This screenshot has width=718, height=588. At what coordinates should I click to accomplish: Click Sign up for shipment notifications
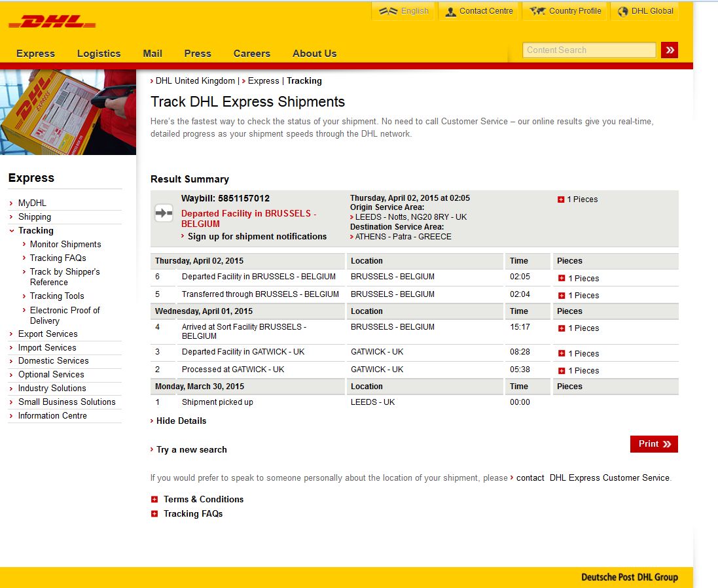(x=257, y=237)
